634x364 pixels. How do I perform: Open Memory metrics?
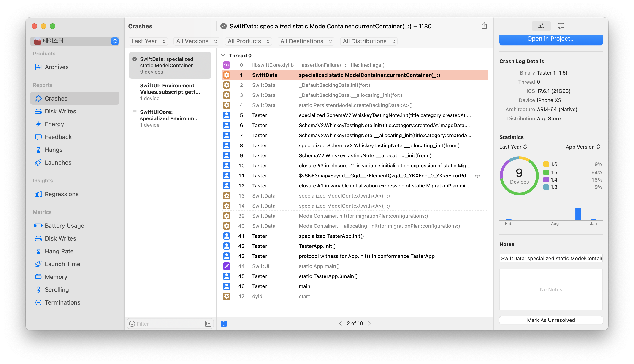point(75,277)
